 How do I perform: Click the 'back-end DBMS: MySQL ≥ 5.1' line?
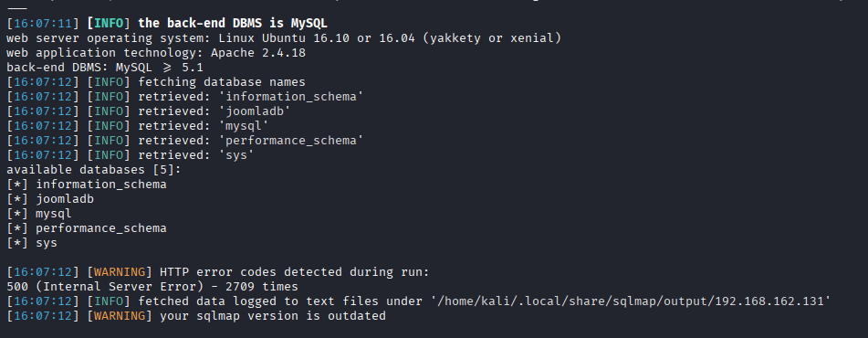pos(105,68)
